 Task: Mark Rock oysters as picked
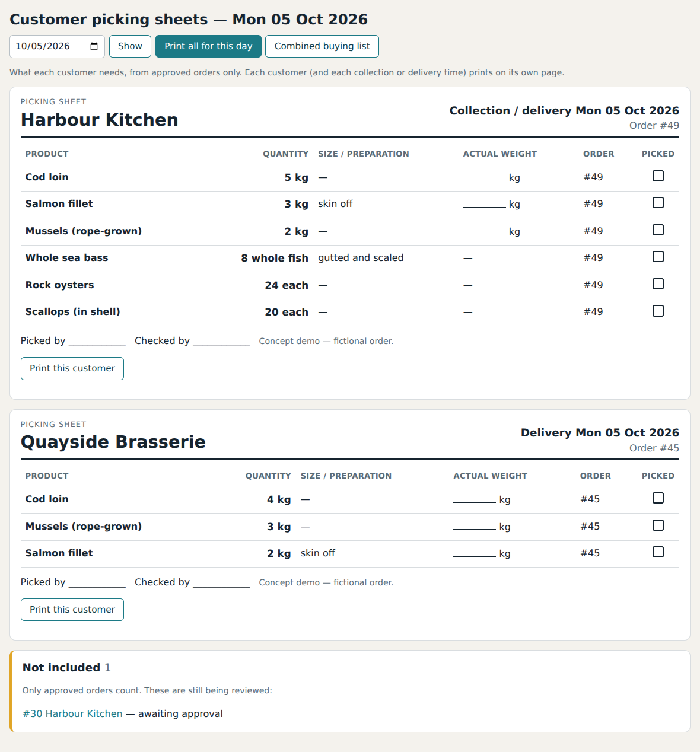tap(658, 284)
